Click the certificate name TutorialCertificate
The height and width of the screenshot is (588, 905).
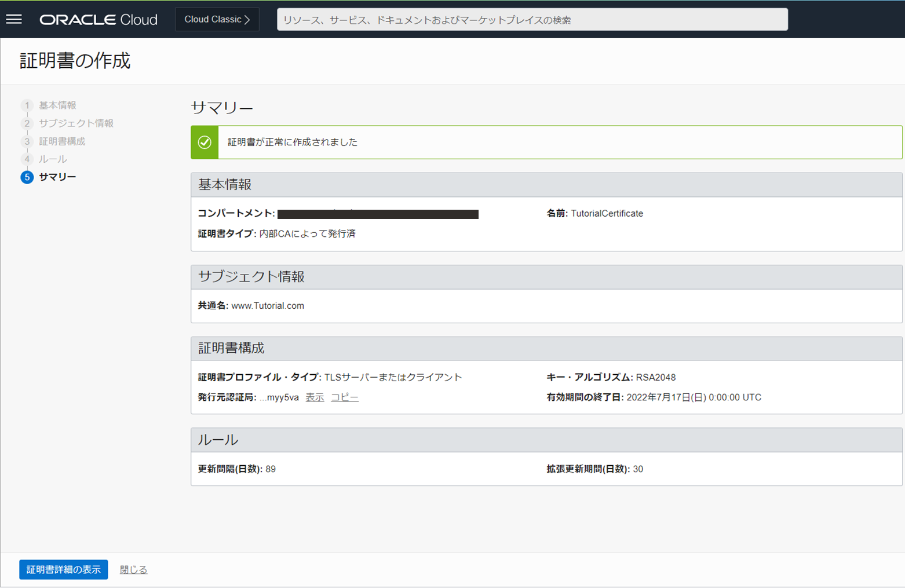coord(607,214)
